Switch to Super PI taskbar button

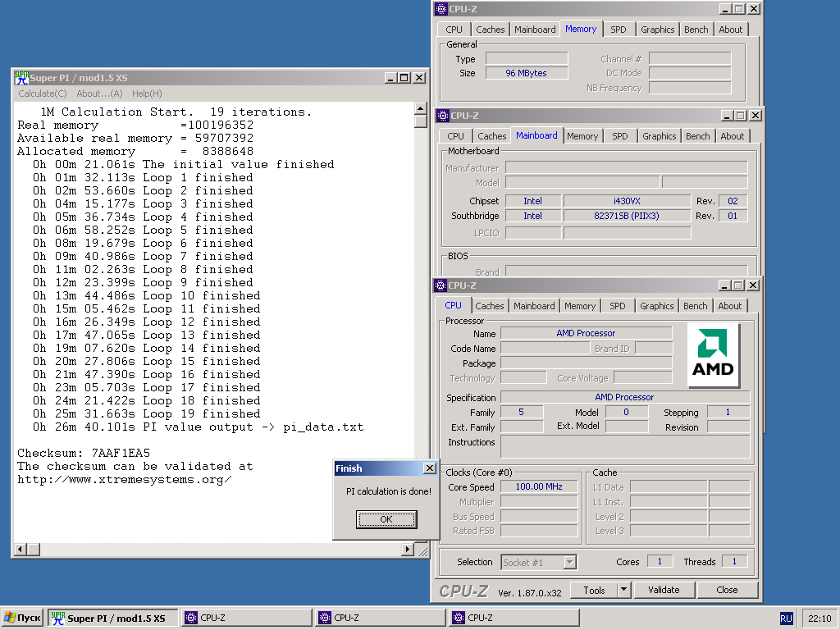click(x=113, y=618)
